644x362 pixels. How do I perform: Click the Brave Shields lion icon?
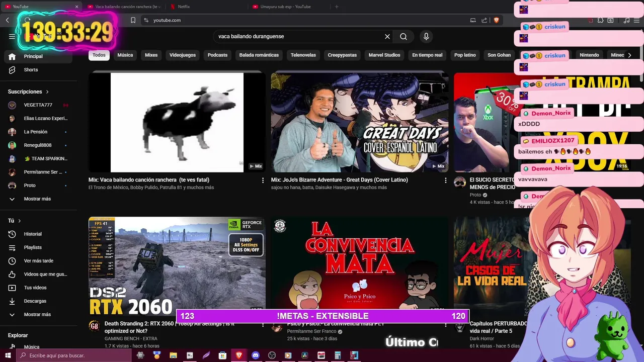[497, 20]
